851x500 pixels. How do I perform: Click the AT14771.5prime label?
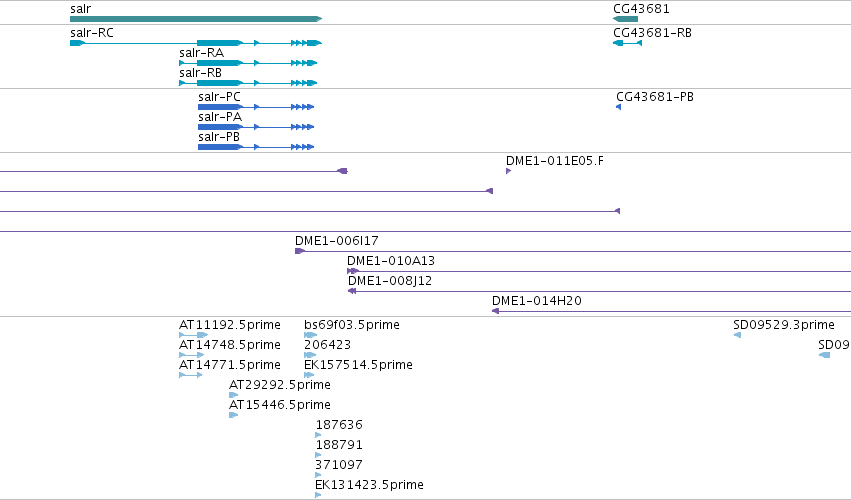pyautogui.click(x=230, y=365)
